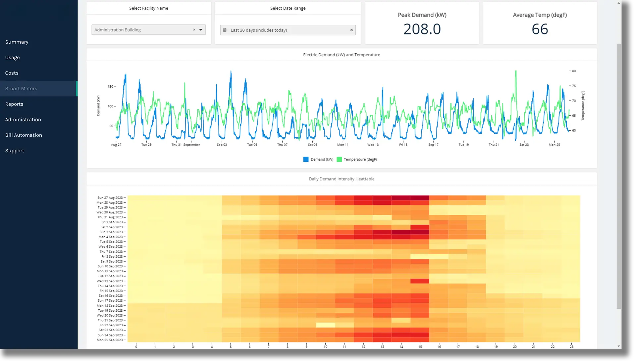Open the Bill Automation section
The image size is (636, 364).
coord(24,135)
